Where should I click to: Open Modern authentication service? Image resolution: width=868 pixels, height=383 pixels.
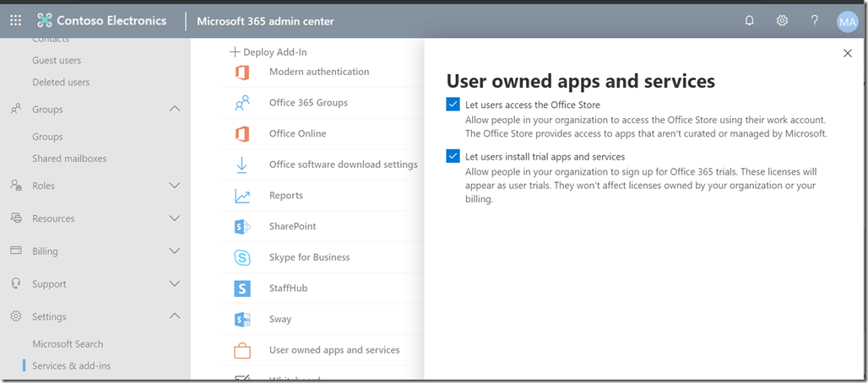tap(319, 72)
